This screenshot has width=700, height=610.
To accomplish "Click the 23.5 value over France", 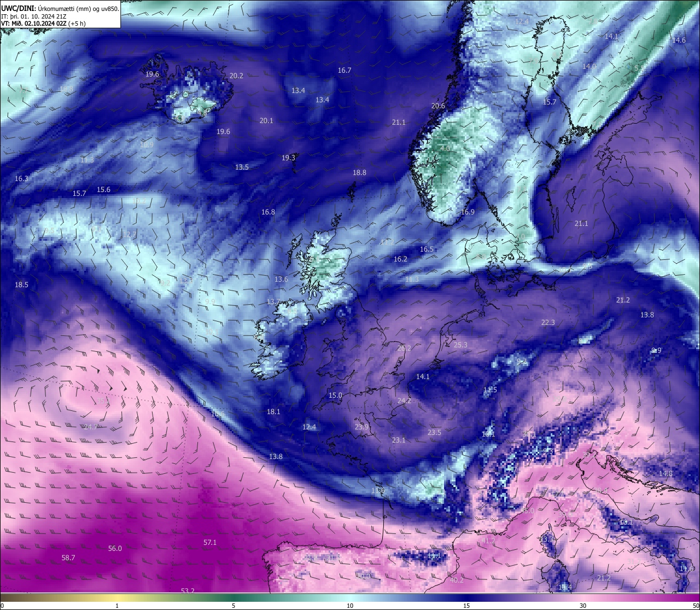I will (x=434, y=432).
